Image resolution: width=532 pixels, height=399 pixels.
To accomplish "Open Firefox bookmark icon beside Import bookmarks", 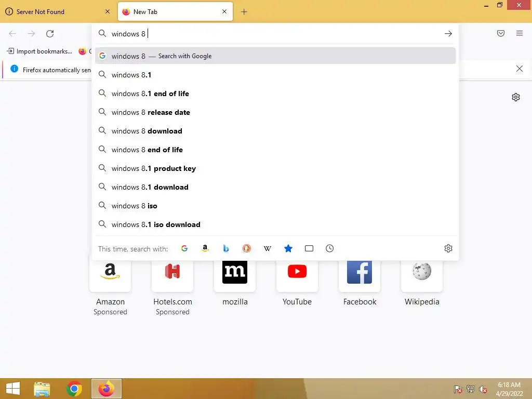I will [83, 51].
